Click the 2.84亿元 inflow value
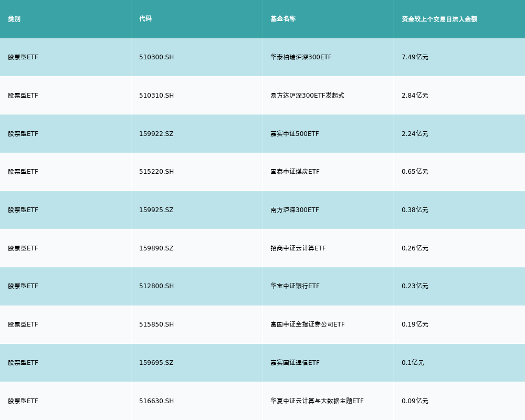This screenshot has height=420, width=525. [415, 96]
